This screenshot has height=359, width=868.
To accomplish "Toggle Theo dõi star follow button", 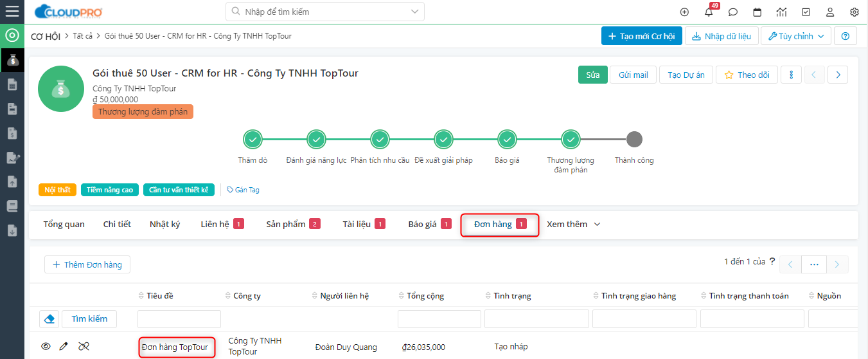I will tap(747, 75).
